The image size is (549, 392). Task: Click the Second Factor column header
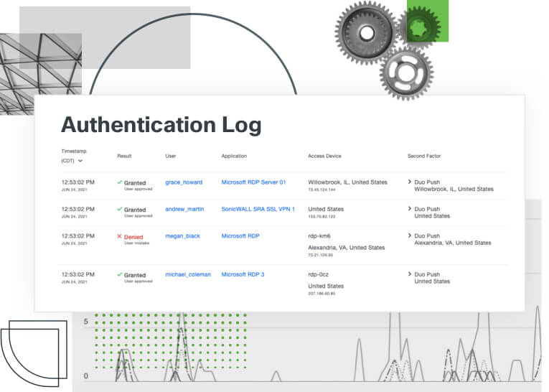(x=424, y=156)
